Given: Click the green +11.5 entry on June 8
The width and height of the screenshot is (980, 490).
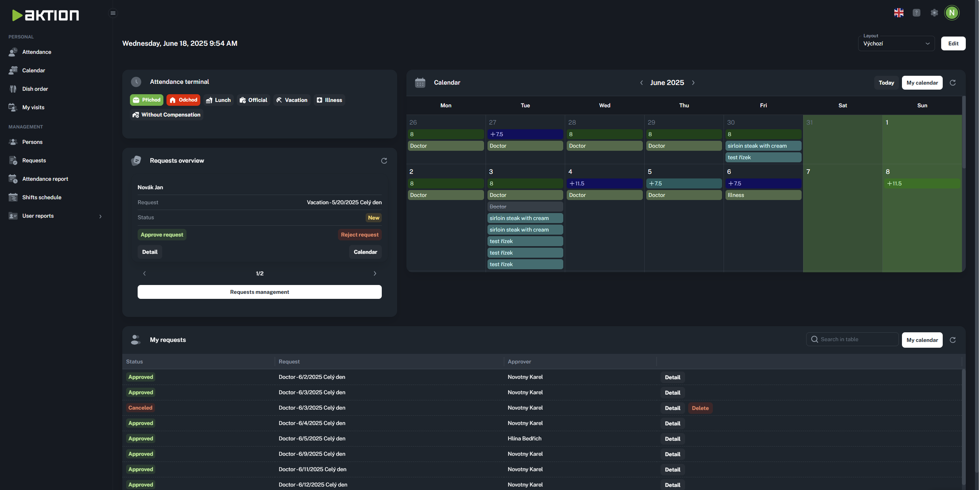Looking at the screenshot, I should (922, 183).
